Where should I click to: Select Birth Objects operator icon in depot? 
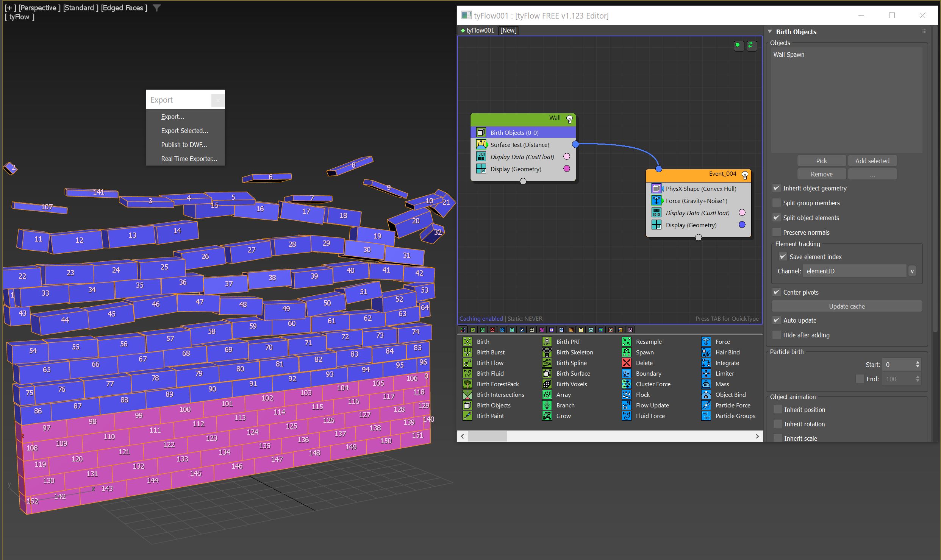(467, 405)
